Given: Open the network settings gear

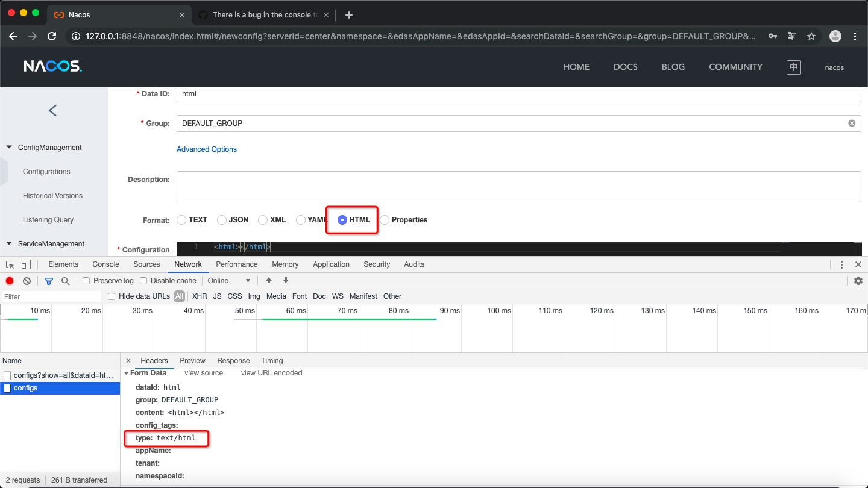Looking at the screenshot, I should pos(858,281).
